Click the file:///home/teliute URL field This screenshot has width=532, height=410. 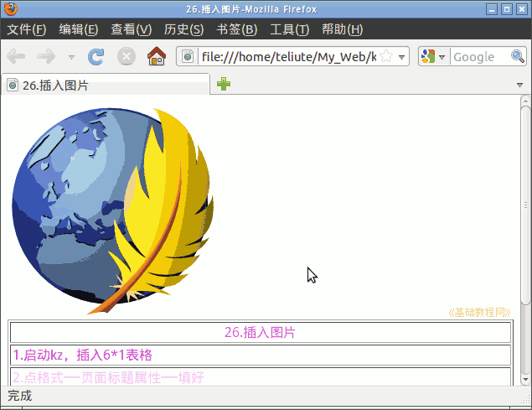click(289, 57)
